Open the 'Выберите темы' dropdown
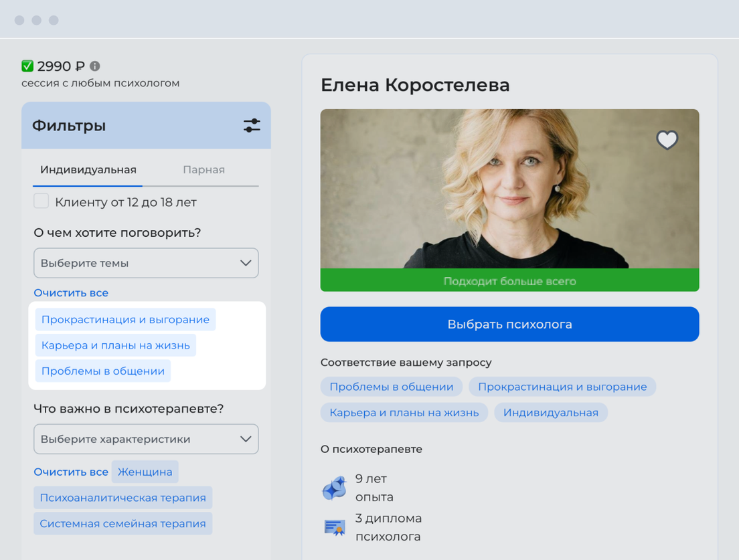Screen dimensions: 739x560 pyautogui.click(x=146, y=263)
